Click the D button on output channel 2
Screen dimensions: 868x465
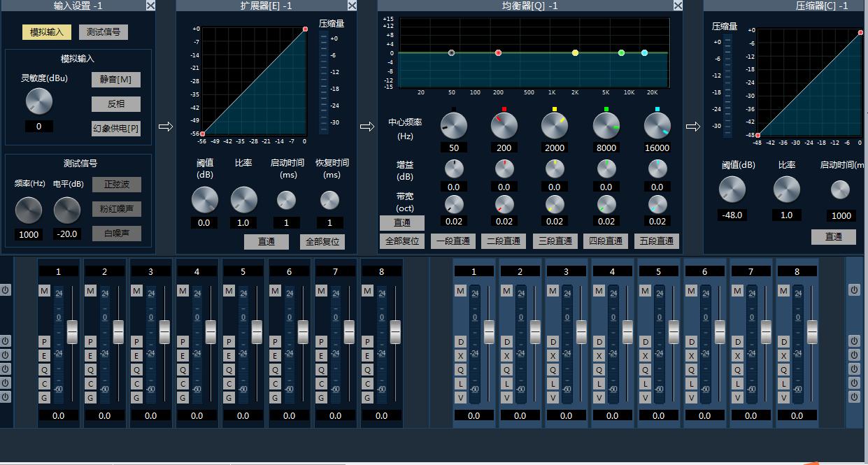click(506, 342)
